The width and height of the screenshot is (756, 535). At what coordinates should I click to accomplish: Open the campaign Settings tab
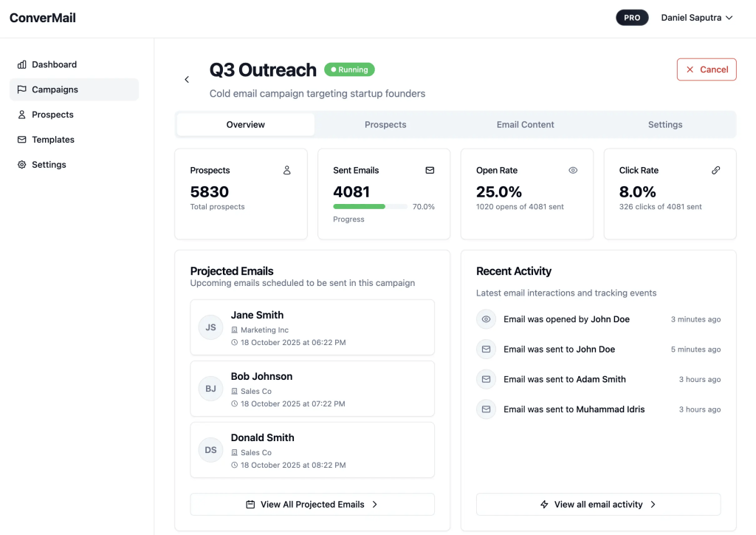[665, 125]
